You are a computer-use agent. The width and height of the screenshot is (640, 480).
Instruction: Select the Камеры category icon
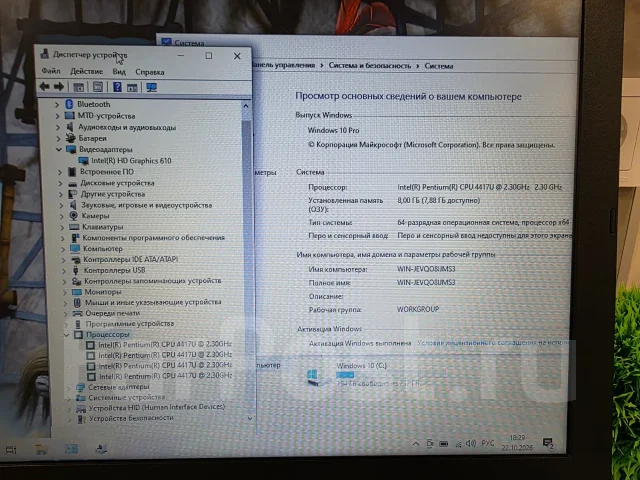click(x=73, y=216)
